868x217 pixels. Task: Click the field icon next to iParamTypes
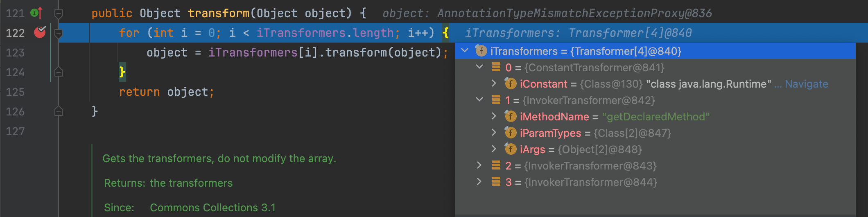click(510, 133)
